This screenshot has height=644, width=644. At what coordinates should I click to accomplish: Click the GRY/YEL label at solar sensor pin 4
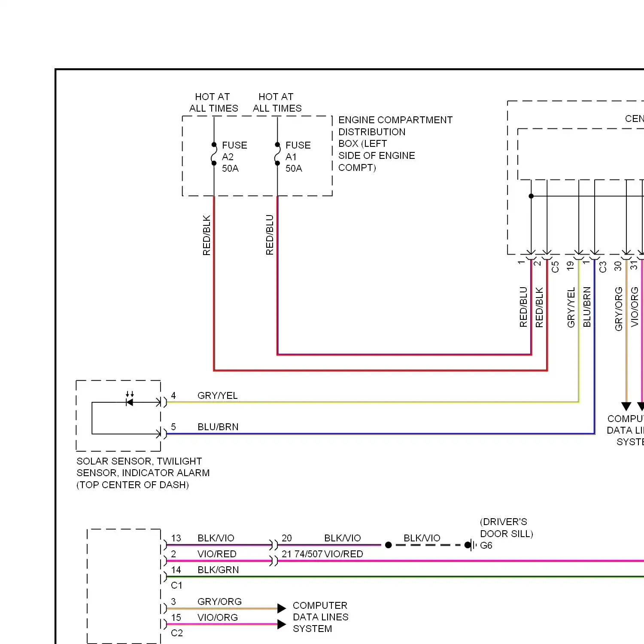pyautogui.click(x=217, y=395)
